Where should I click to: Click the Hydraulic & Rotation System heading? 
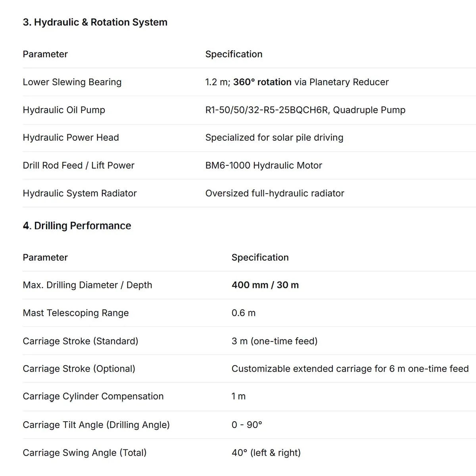(95, 22)
